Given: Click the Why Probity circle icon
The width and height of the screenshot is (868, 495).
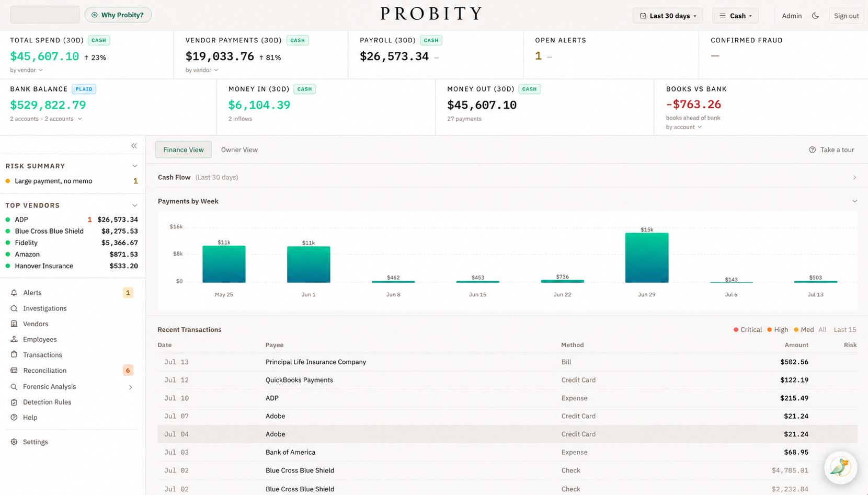Looking at the screenshot, I should pyautogui.click(x=95, y=15).
